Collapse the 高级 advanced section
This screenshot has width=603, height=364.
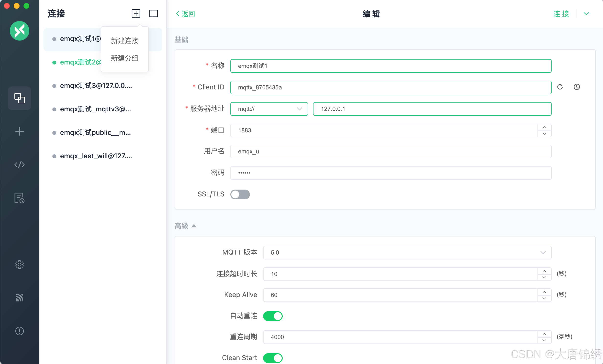click(x=186, y=225)
